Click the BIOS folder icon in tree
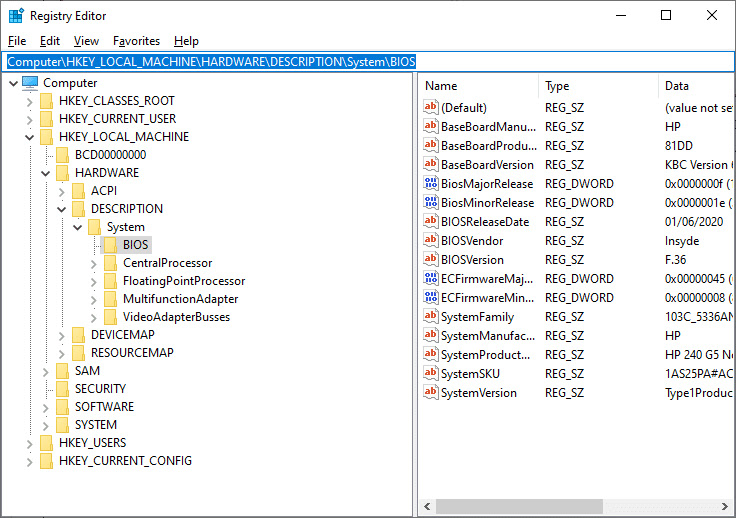Image resolution: width=736 pixels, height=518 pixels. click(110, 245)
